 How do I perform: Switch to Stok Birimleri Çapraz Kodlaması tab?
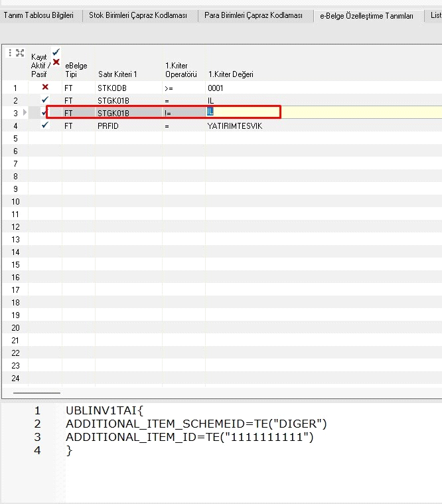[x=139, y=15]
